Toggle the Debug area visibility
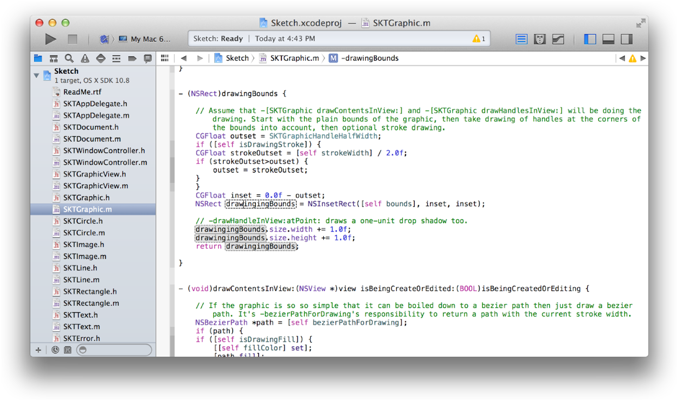Image resolution: width=678 pixels, height=401 pixels. [608, 39]
